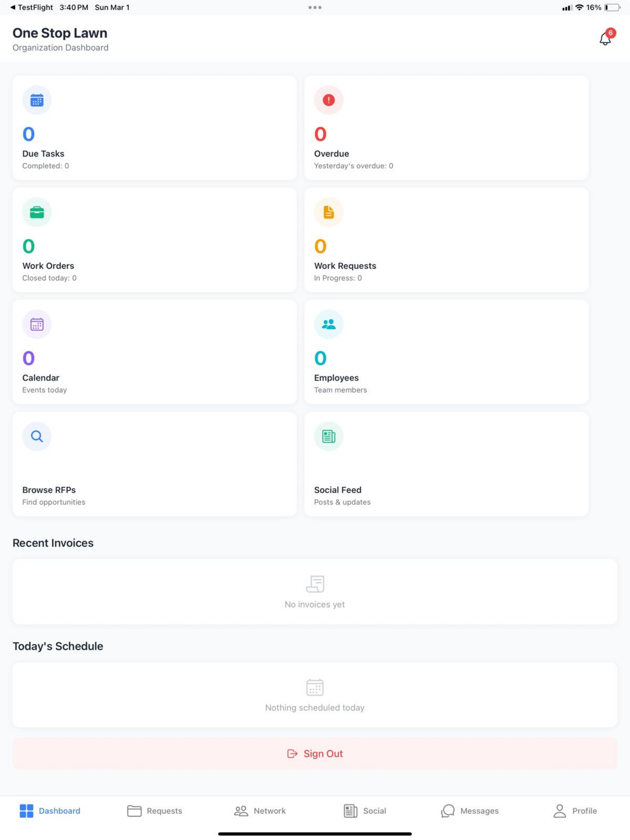This screenshot has width=630, height=840.
Task: Click the 'One Stop Lawn' title
Action: (x=60, y=33)
